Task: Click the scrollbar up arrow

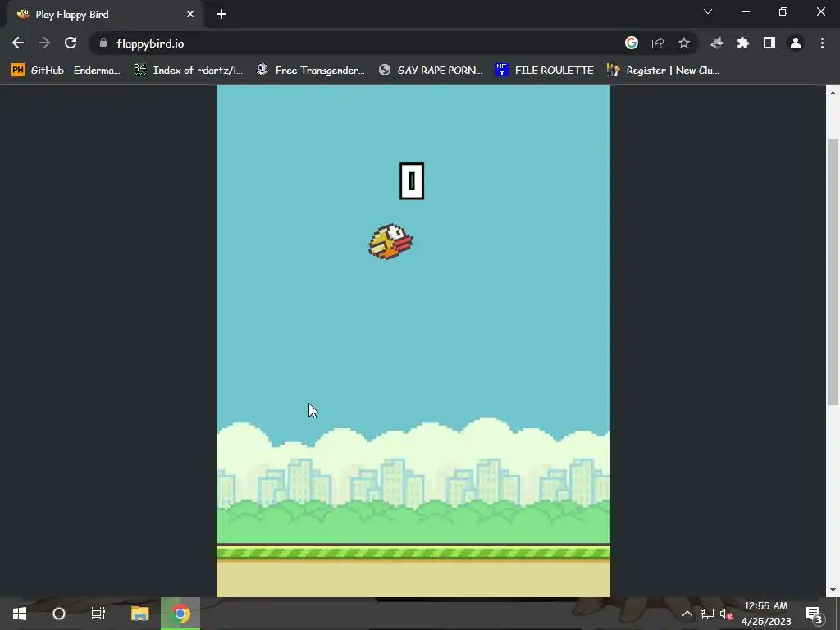Action: coord(833,92)
